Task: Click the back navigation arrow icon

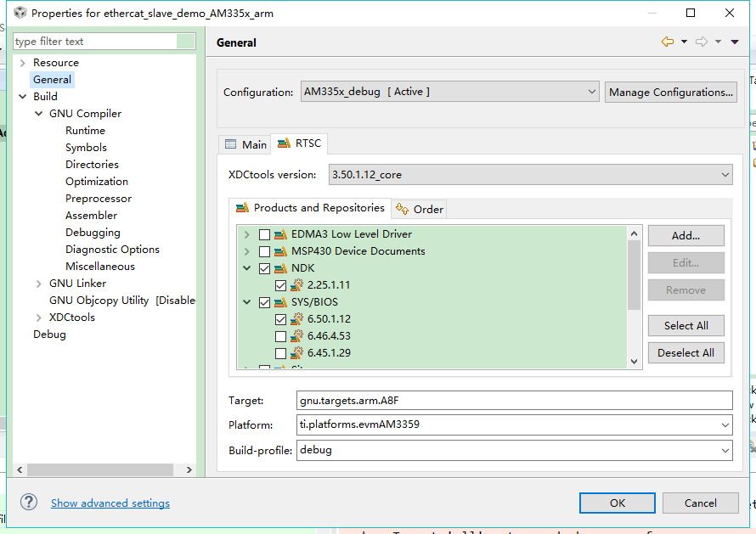Action: (x=668, y=42)
